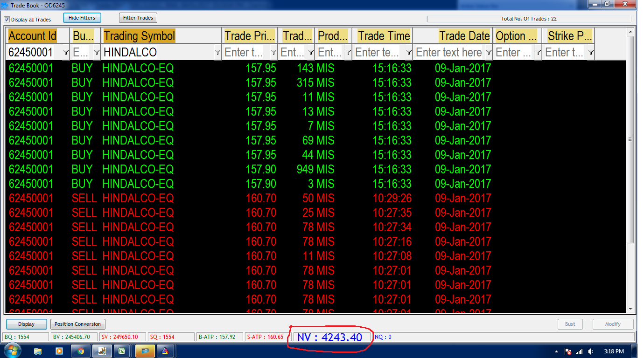Open Option column filter funnel icon
The width and height of the screenshot is (644, 358).
coord(538,52)
